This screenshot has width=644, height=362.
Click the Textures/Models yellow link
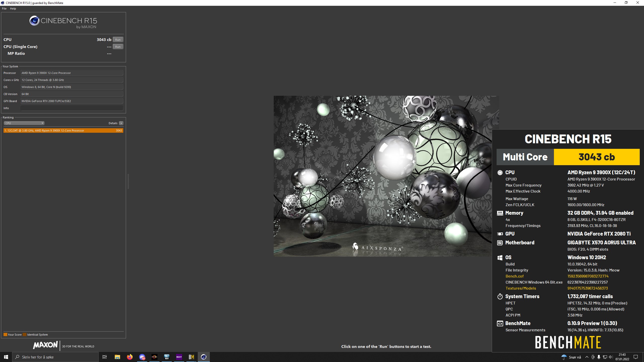[521, 288]
